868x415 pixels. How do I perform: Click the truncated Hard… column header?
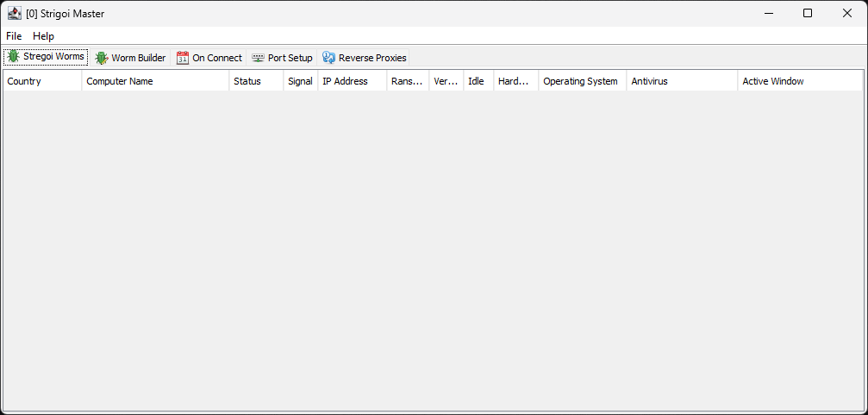click(516, 81)
